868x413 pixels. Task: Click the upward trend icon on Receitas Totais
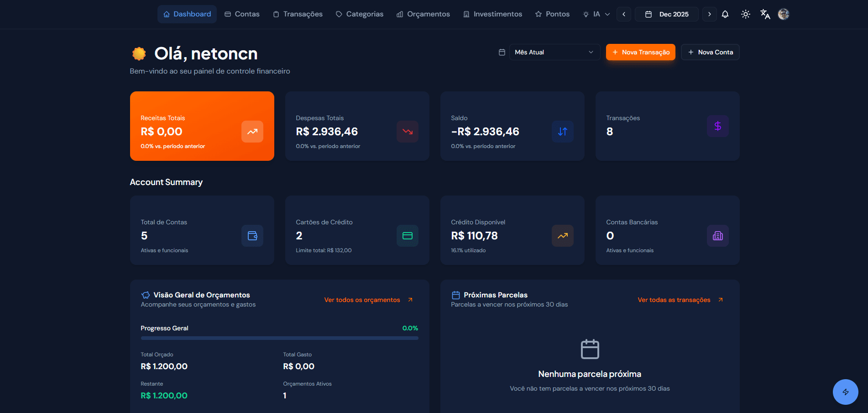click(x=252, y=132)
